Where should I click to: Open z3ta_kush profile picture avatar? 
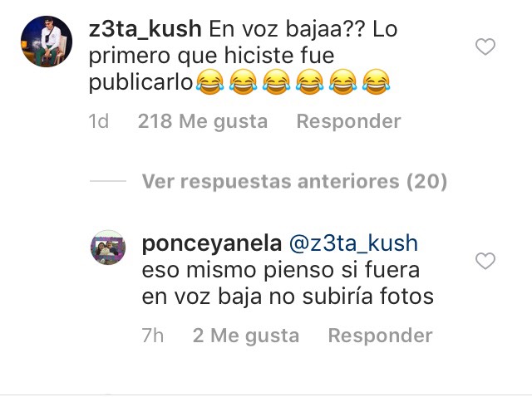point(47,42)
